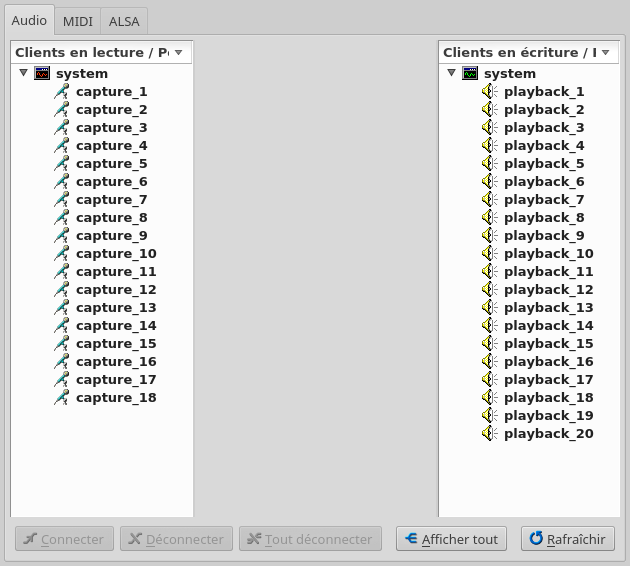Open 'Clients en écriture' column header dropdown

(x=606, y=52)
